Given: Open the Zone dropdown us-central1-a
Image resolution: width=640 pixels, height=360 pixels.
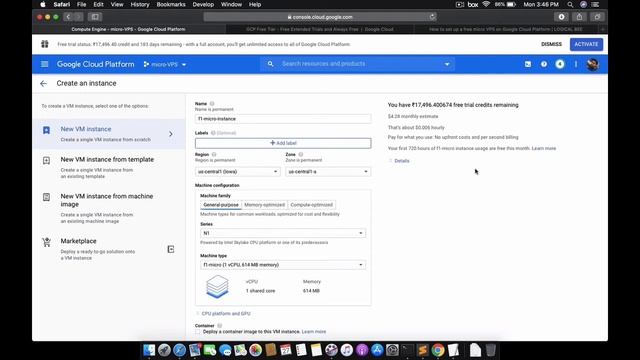Looking at the screenshot, I should (x=328, y=172).
